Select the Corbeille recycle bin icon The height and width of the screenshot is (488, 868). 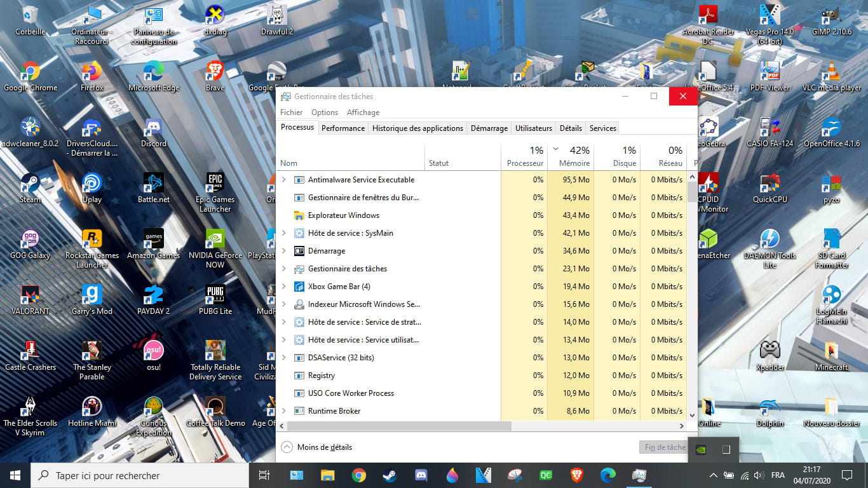click(x=31, y=21)
